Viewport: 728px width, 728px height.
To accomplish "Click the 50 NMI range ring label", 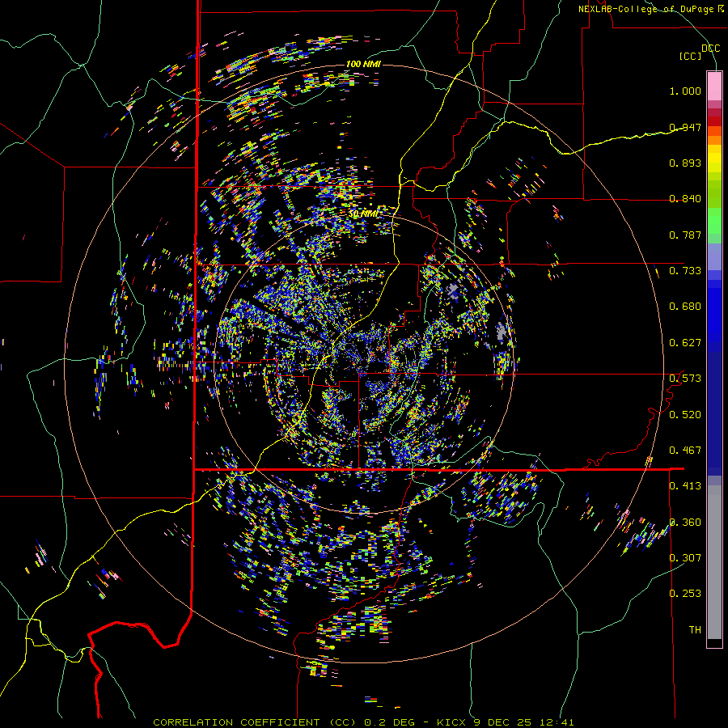I will tap(363, 214).
